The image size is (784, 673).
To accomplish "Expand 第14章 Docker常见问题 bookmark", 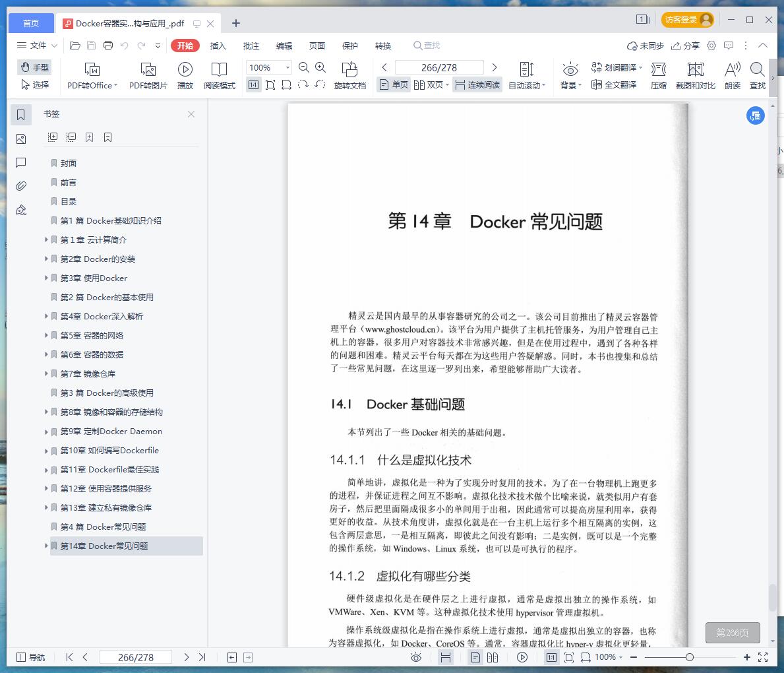I will (46, 546).
